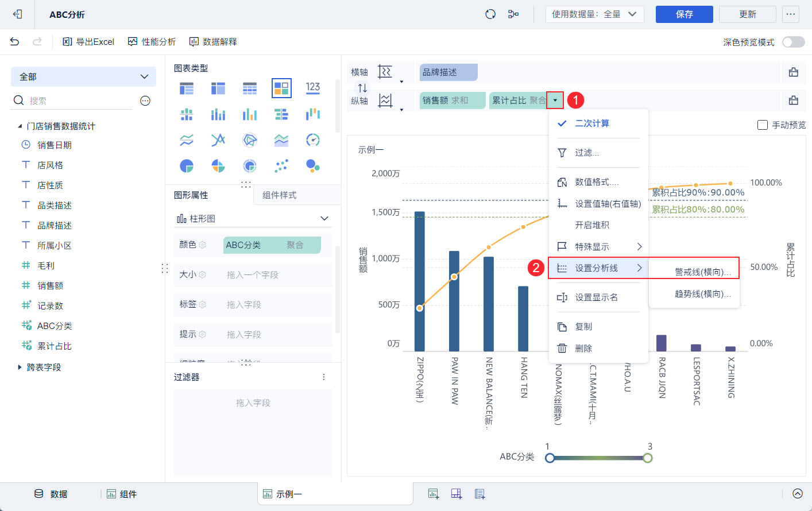The image size is (812, 511).
Task: Click the circular refresh icon in the title bar
Action: [490, 14]
